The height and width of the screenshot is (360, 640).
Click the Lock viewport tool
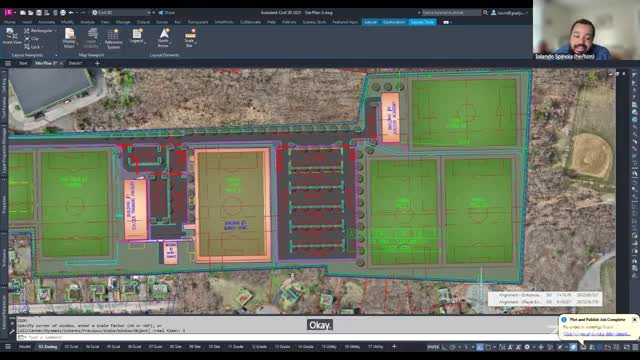tap(32, 47)
